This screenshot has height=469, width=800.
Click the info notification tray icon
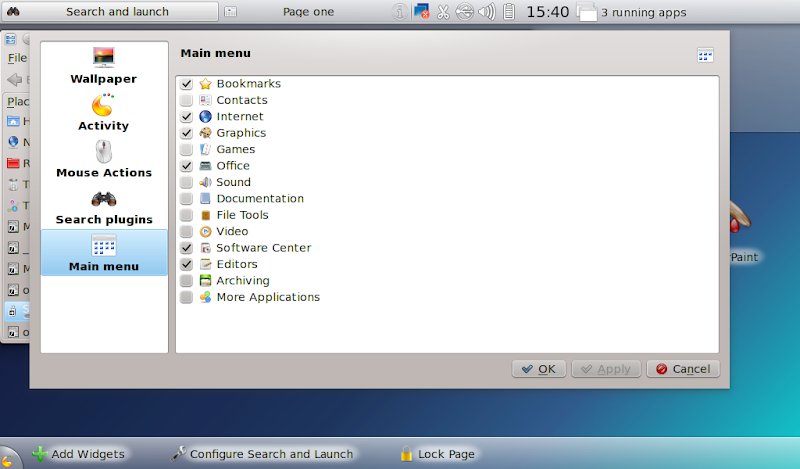[x=399, y=11]
